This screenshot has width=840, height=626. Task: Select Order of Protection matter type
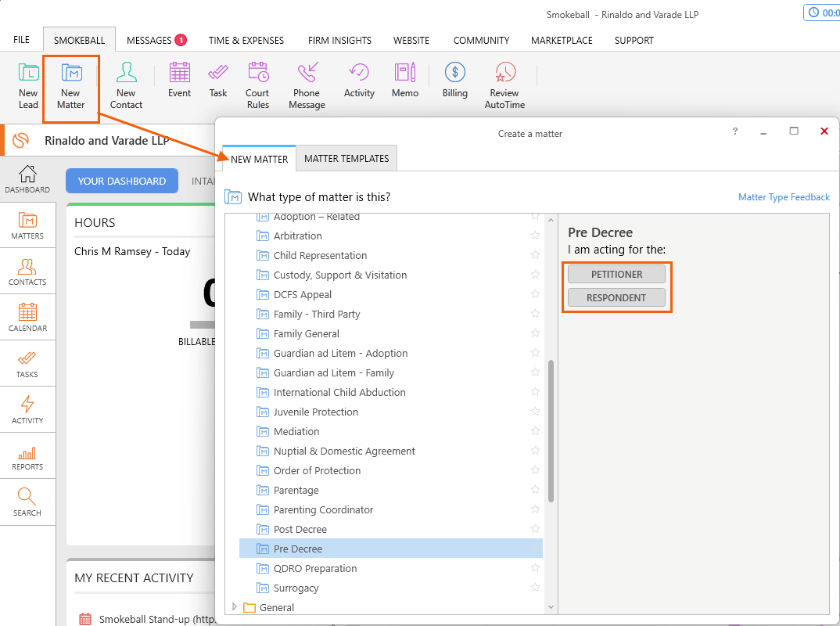click(390, 470)
